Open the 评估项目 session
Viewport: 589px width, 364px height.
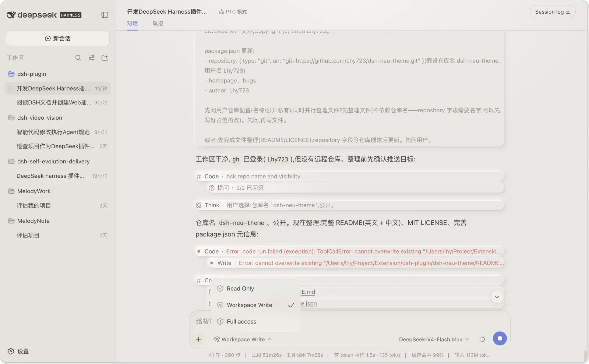pyautogui.click(x=58, y=235)
